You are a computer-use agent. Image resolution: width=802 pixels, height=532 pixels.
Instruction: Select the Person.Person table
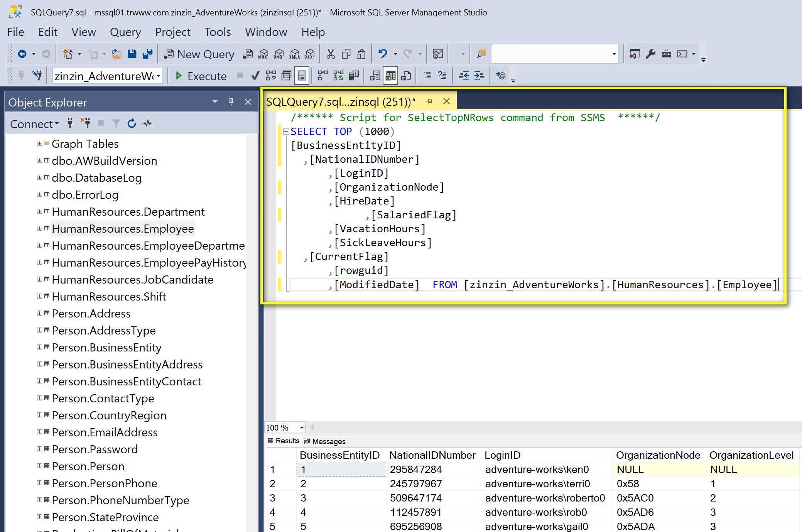point(88,466)
